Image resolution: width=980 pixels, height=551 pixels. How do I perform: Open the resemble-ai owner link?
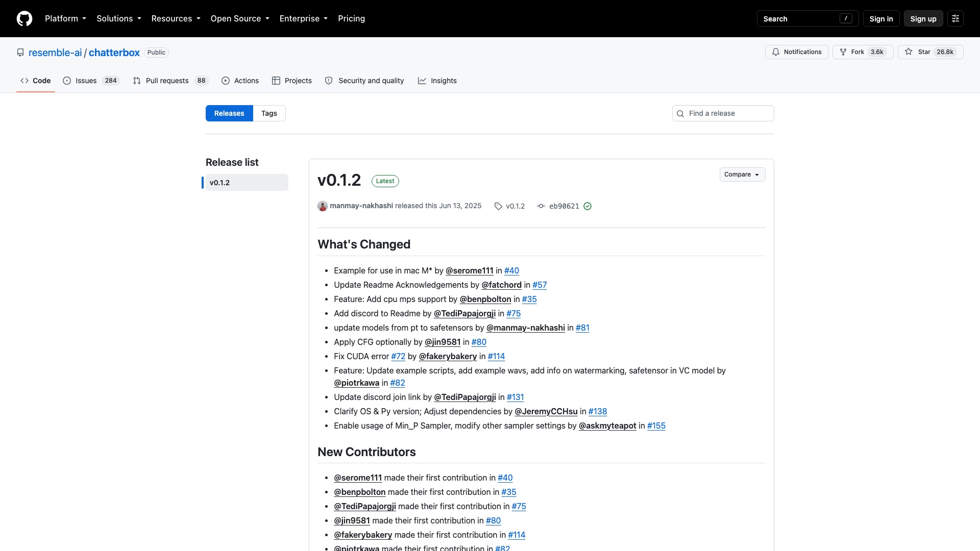pos(55,53)
